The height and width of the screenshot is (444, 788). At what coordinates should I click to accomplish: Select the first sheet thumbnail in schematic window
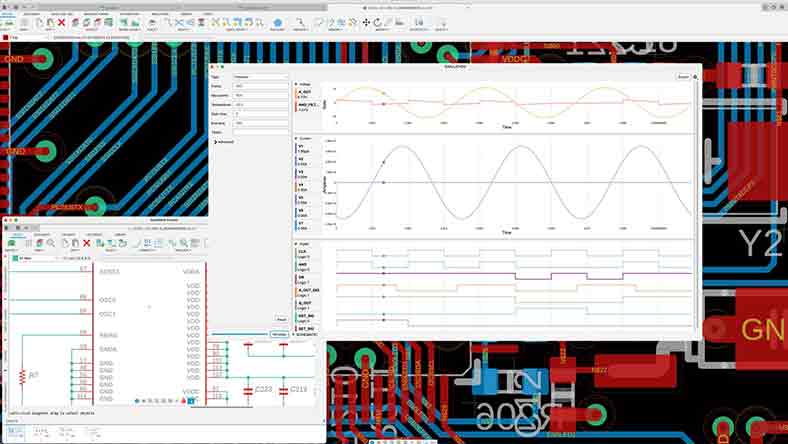click(15, 432)
